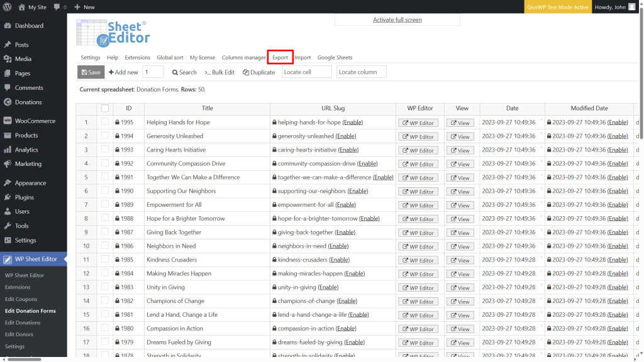Check the select-all checkbox in the header row
The width and height of the screenshot is (644, 362).
pyautogui.click(x=104, y=108)
